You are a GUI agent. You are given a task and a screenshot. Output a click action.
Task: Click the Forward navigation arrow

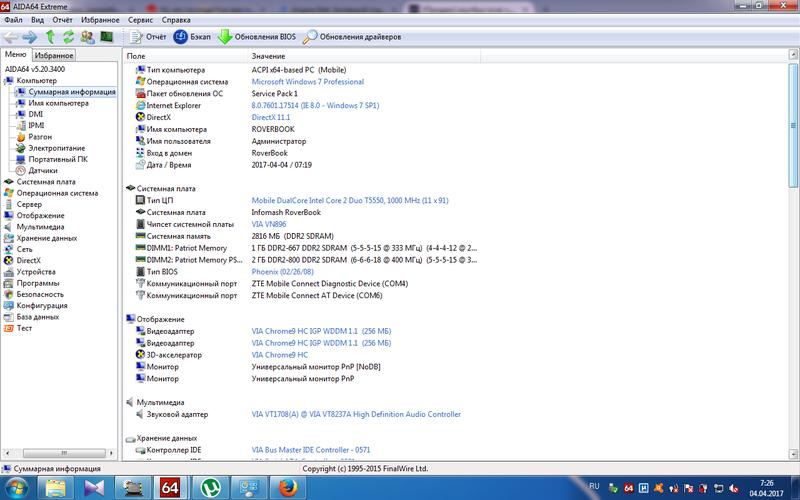pos(30,37)
